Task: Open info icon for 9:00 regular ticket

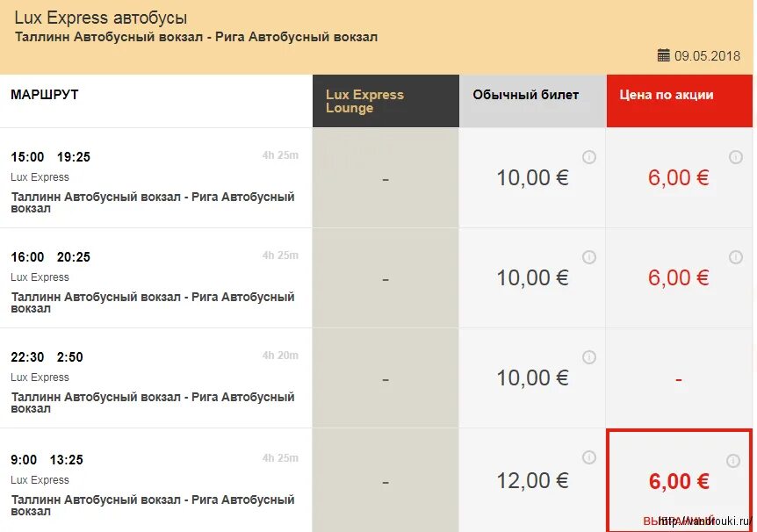Action: click(x=589, y=457)
